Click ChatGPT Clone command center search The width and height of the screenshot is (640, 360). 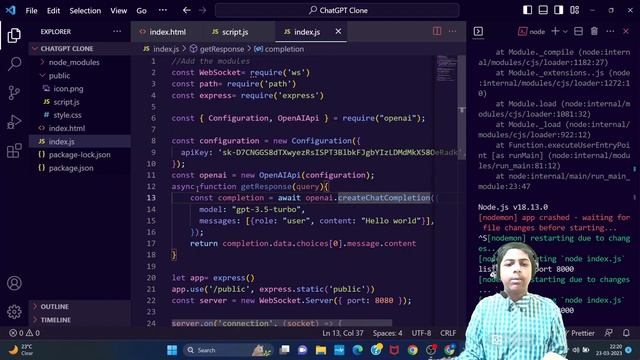337,10
